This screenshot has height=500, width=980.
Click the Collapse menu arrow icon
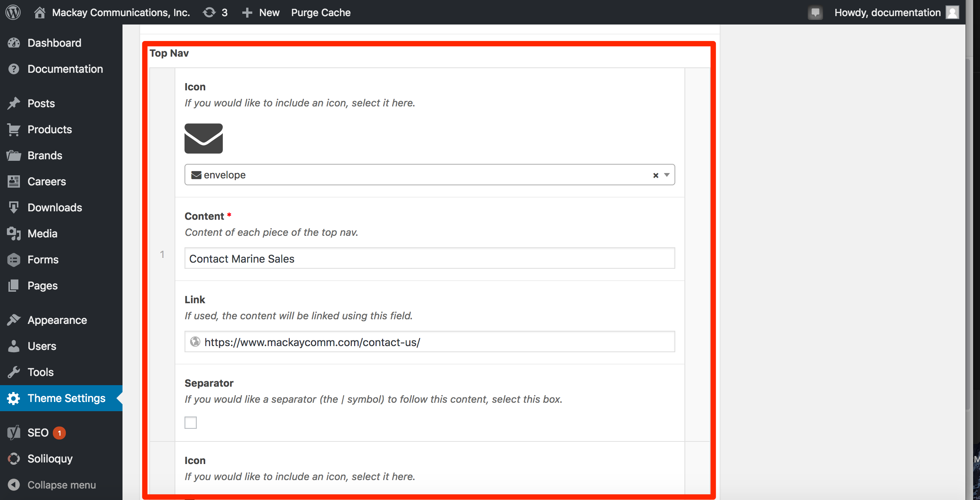tap(14, 485)
